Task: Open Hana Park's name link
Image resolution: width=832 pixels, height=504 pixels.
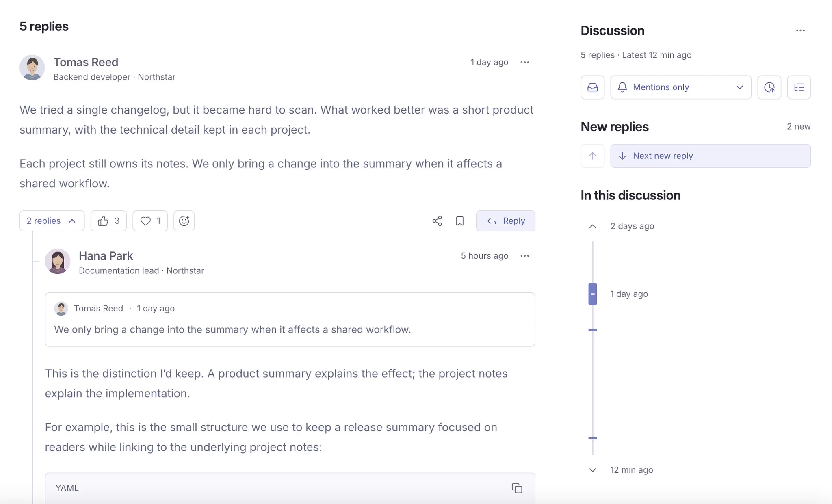Action: tap(106, 256)
